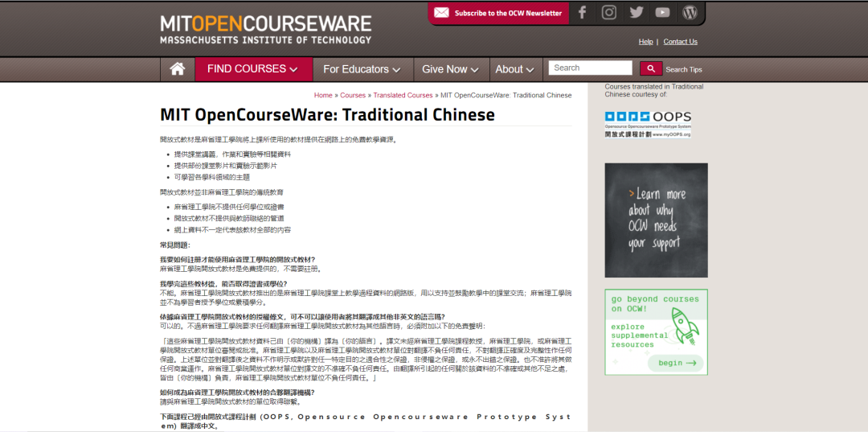The height and width of the screenshot is (432, 868).
Task: Click begin on the supplemental resources banner
Action: coord(676,363)
